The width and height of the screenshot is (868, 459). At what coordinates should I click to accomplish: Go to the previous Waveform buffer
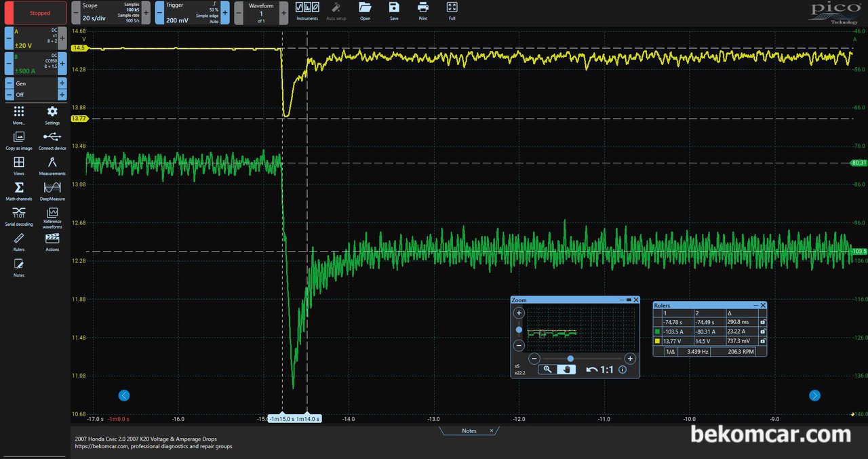tap(239, 12)
